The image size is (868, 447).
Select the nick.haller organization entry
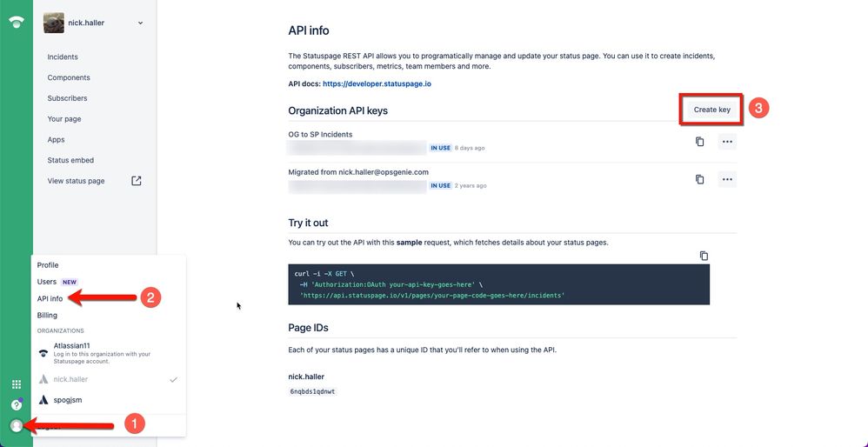tap(109, 379)
